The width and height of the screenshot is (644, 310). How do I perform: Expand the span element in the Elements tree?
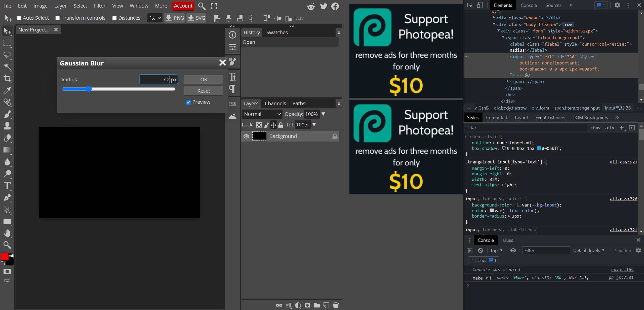tap(508, 82)
